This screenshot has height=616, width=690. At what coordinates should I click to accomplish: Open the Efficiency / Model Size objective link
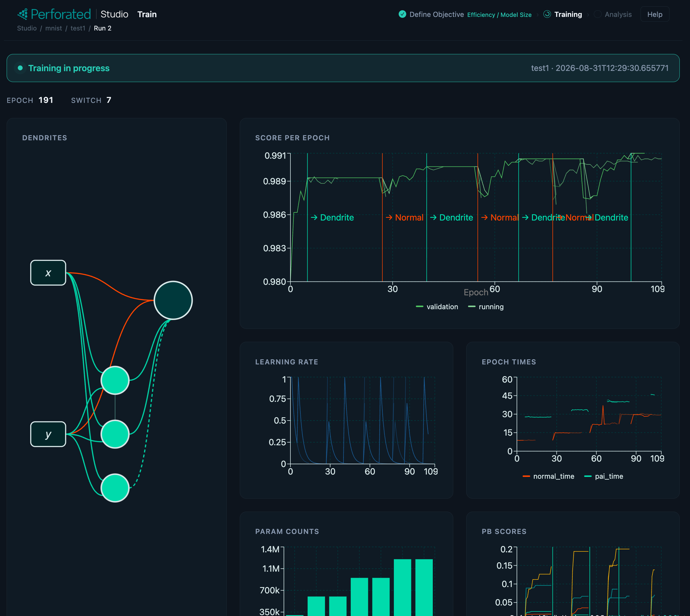point(499,14)
